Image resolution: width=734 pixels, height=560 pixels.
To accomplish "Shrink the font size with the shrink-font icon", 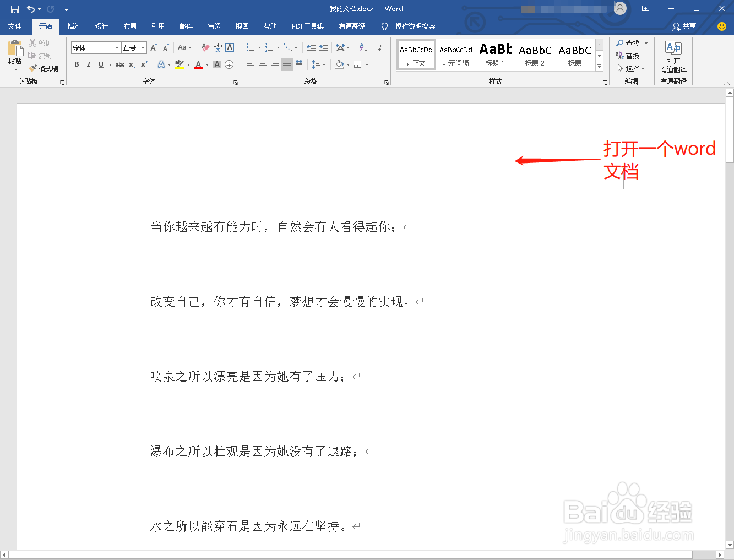I will [x=166, y=47].
